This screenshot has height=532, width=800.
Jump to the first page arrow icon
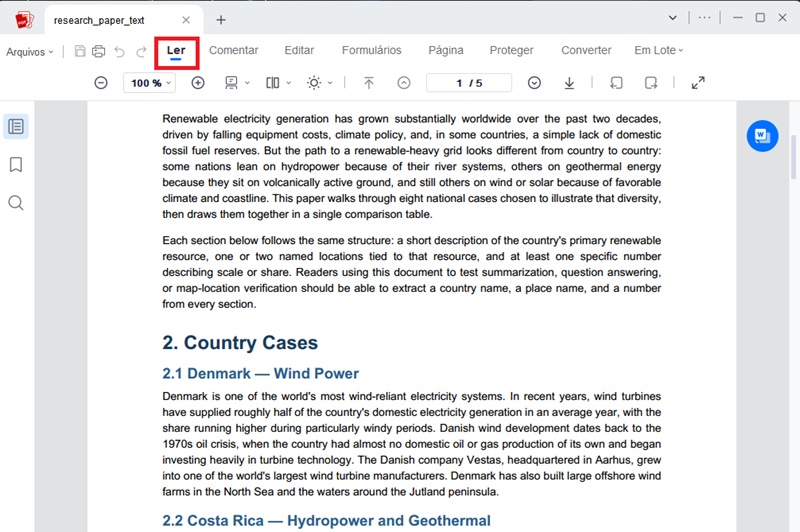tap(368, 83)
